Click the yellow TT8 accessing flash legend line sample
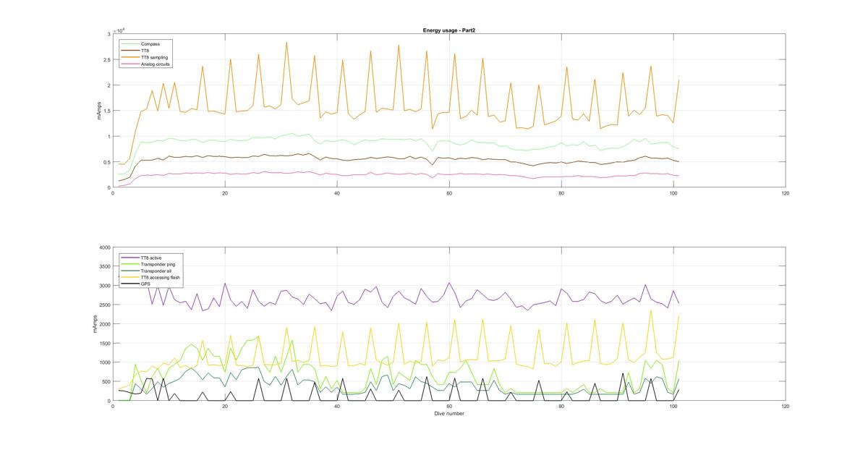This screenshot has height=450, width=868. 130,277
